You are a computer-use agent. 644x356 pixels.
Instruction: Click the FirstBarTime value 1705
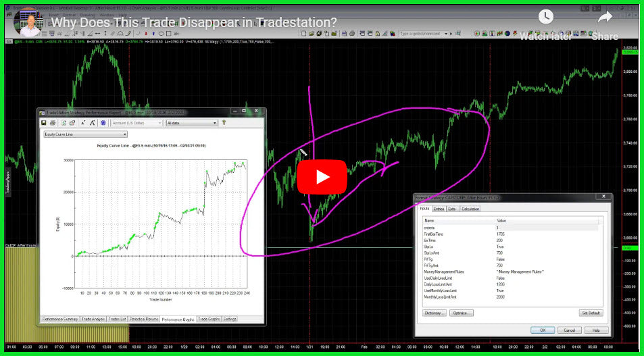[x=500, y=234]
